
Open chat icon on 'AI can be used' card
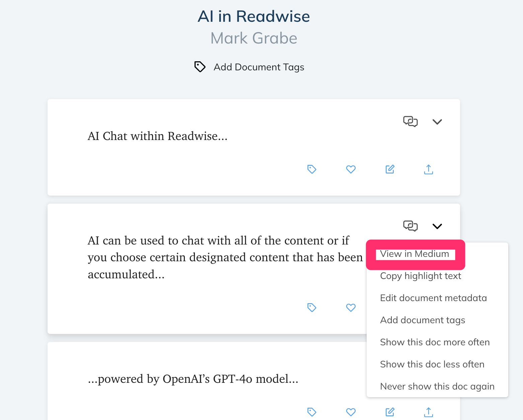410,226
